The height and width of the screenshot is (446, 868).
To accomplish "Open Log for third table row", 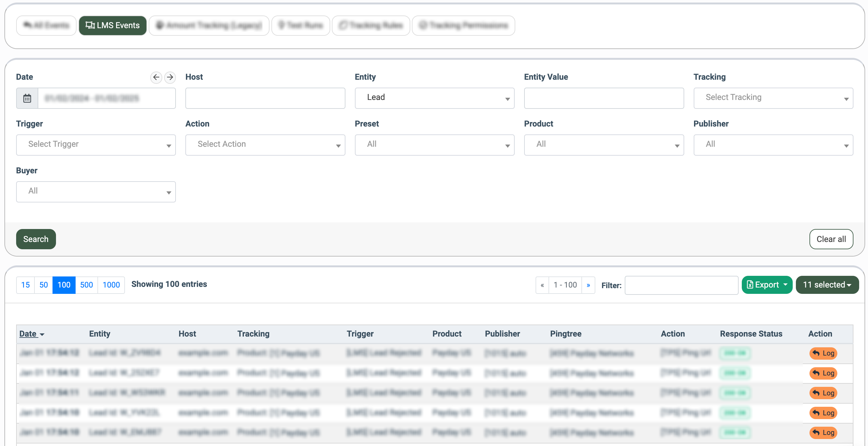I will coord(823,393).
